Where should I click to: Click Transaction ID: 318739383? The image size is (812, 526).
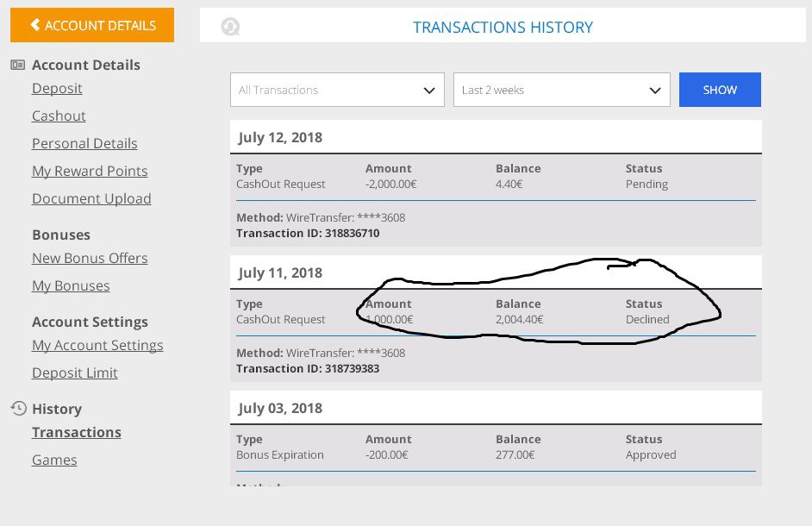coord(308,368)
